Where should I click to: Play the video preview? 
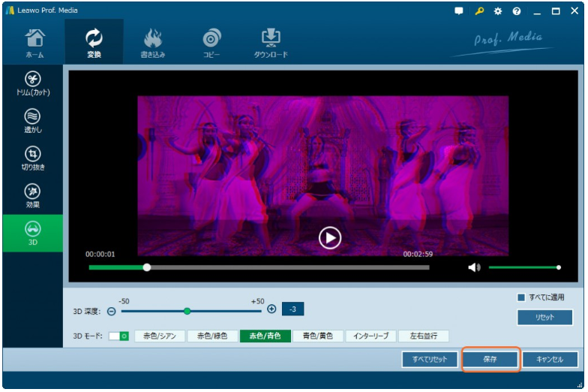(329, 238)
